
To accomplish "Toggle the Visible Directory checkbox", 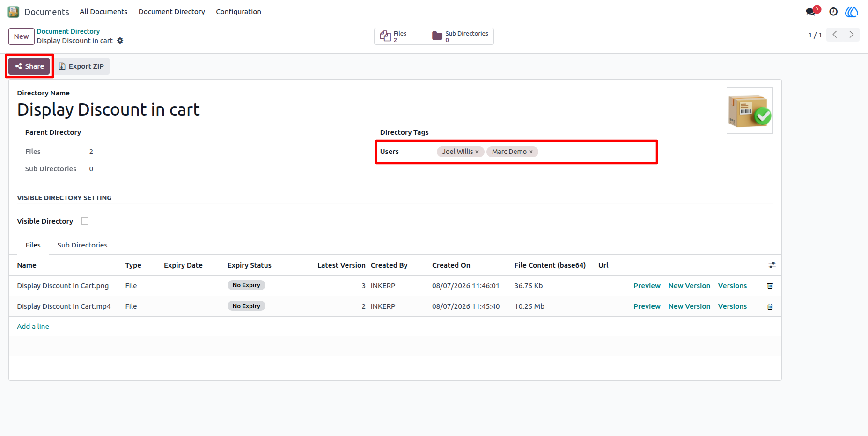I will click(x=85, y=221).
